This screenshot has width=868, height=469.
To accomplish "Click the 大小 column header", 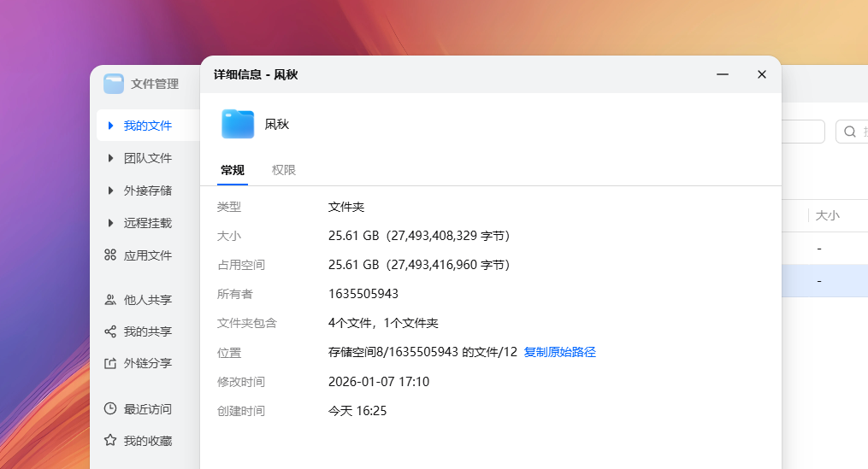I will click(x=828, y=215).
